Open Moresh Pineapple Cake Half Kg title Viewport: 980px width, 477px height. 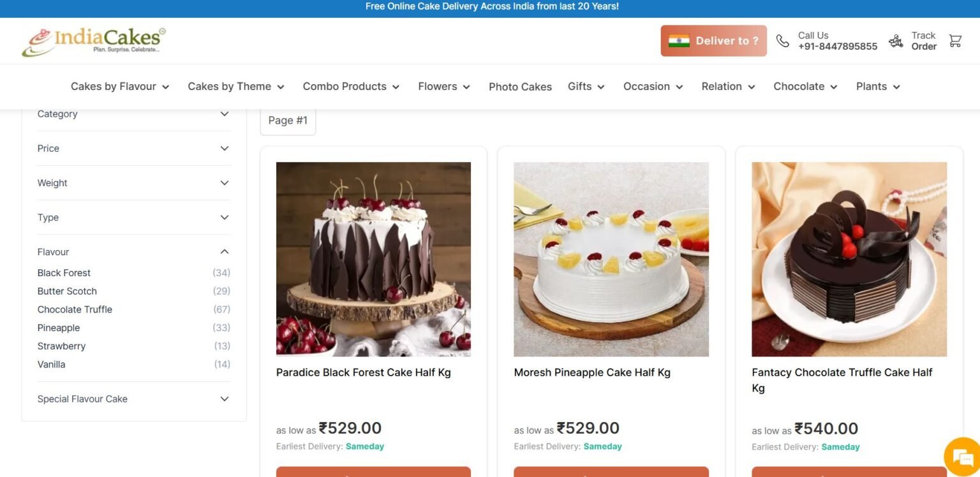pos(592,372)
